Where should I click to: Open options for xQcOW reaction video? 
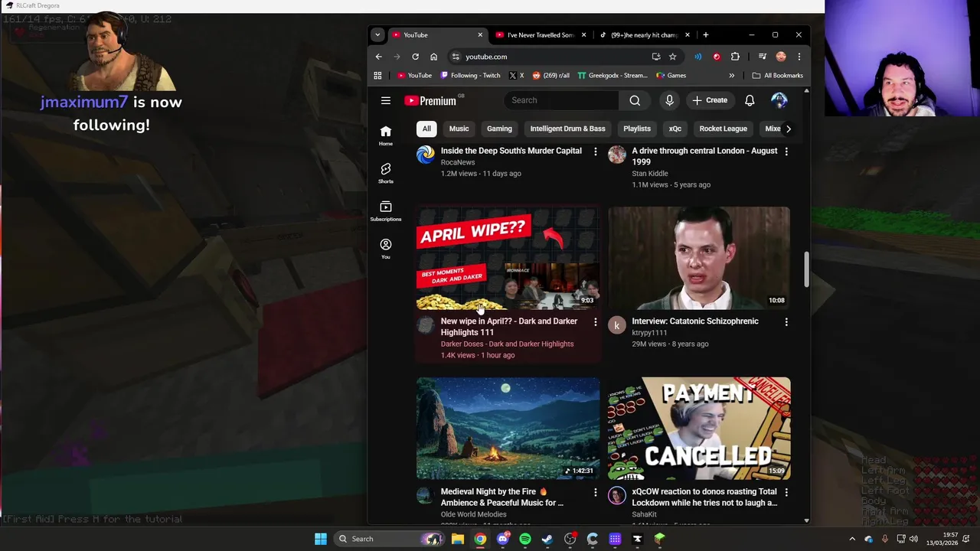pyautogui.click(x=786, y=493)
